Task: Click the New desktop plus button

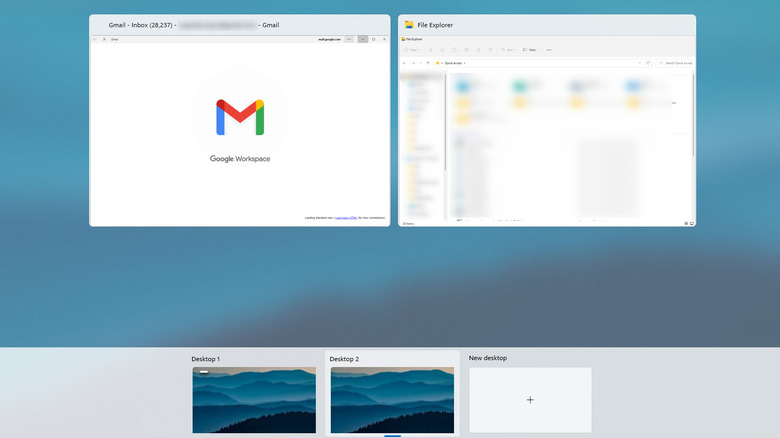Action: point(530,400)
